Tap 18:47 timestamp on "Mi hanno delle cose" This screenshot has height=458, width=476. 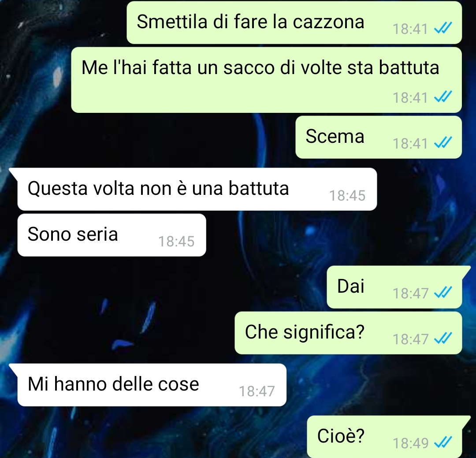point(257,391)
